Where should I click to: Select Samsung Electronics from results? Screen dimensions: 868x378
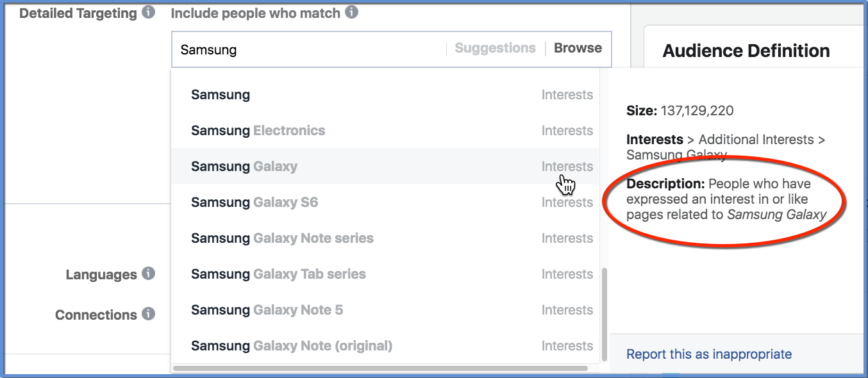coord(385,131)
